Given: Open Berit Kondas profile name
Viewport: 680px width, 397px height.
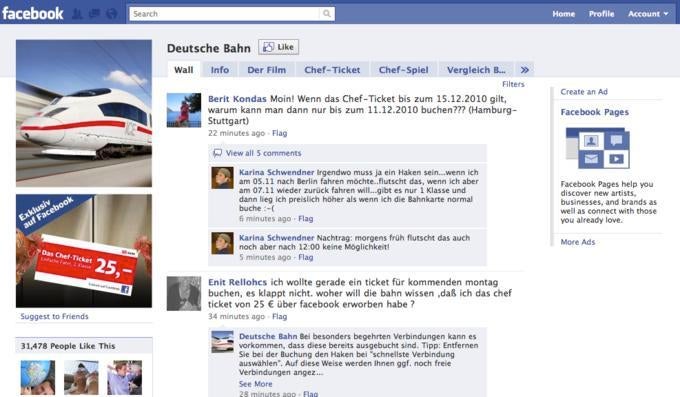Looking at the screenshot, I should tap(237, 99).
